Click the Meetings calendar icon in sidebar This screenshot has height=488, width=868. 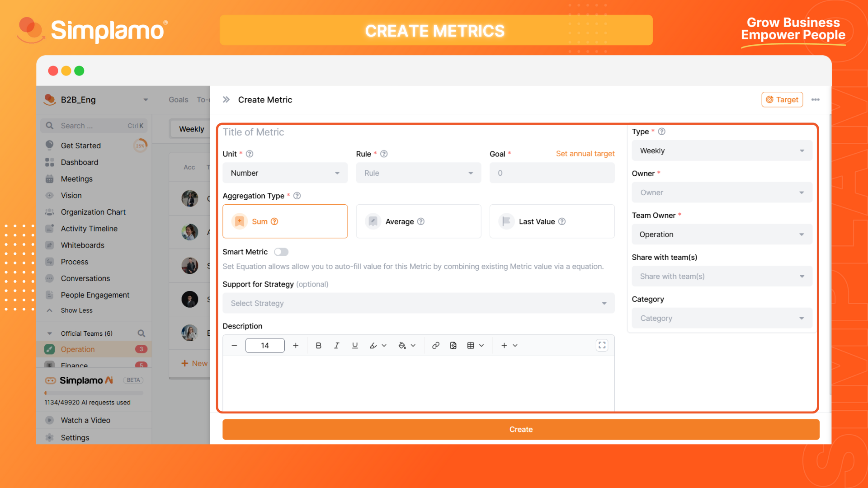[x=50, y=179]
